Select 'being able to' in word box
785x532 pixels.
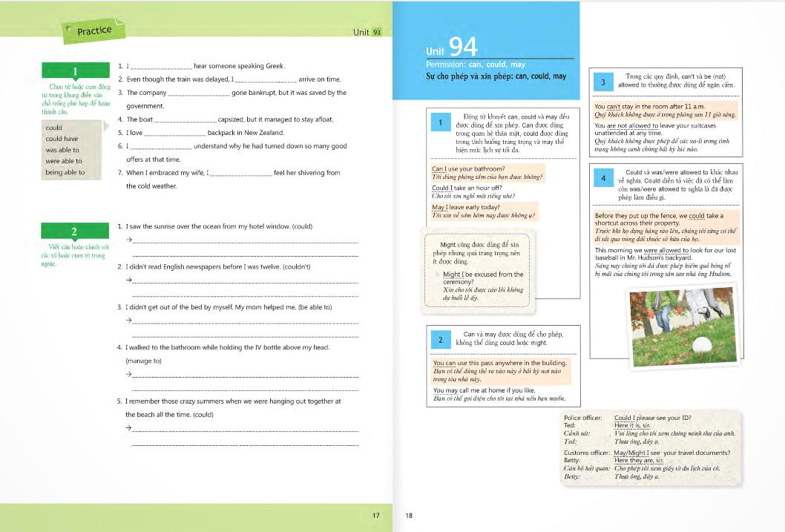65,172
